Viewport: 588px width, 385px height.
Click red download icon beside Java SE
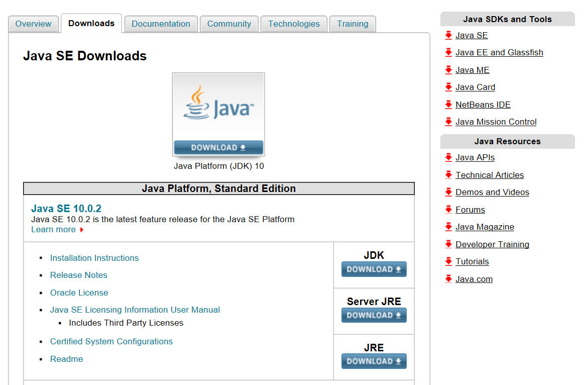coord(448,35)
